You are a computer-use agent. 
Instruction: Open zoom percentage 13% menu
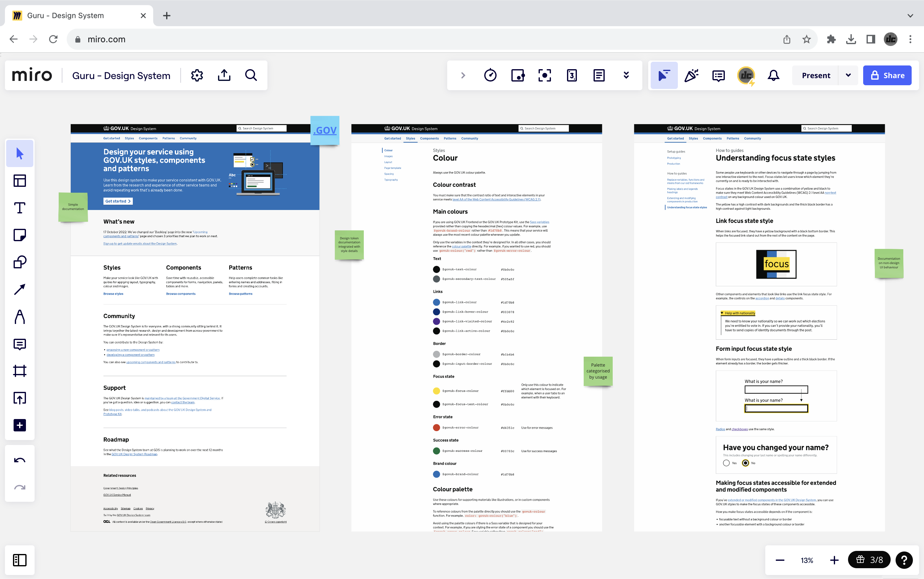point(807,560)
